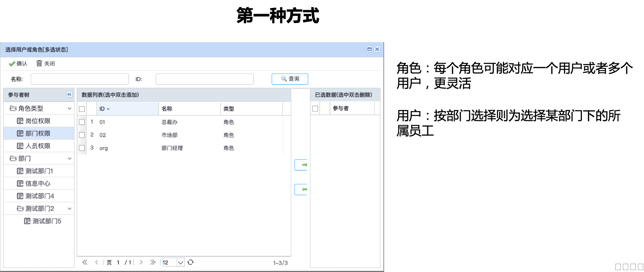Select 信息中心 in the tree
The image size is (644, 272).
point(39,183)
